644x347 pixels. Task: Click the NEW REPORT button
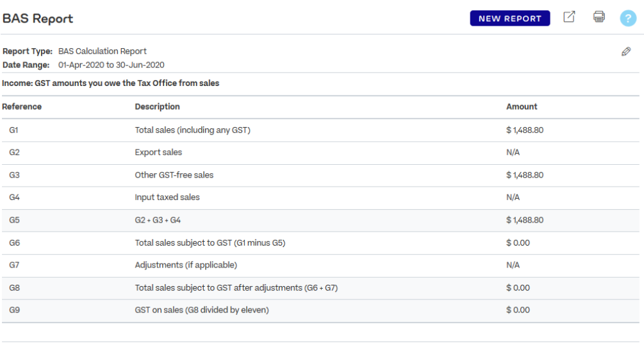[509, 19]
